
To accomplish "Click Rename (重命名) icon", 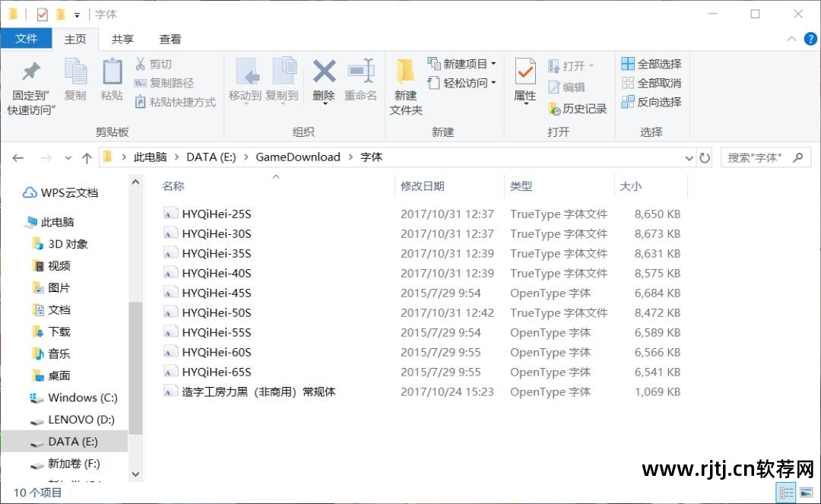I will [361, 80].
